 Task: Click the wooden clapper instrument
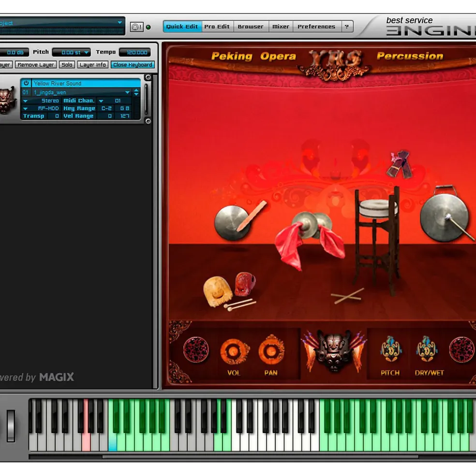click(x=400, y=164)
